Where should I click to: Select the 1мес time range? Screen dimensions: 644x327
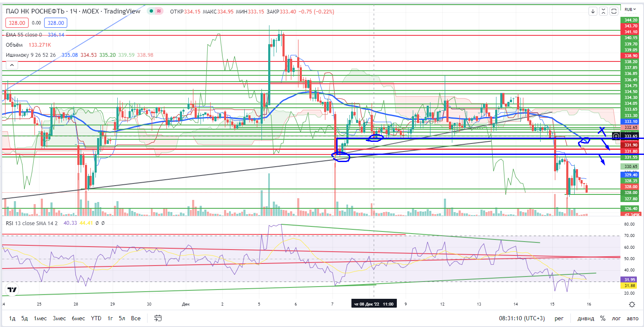coord(40,318)
